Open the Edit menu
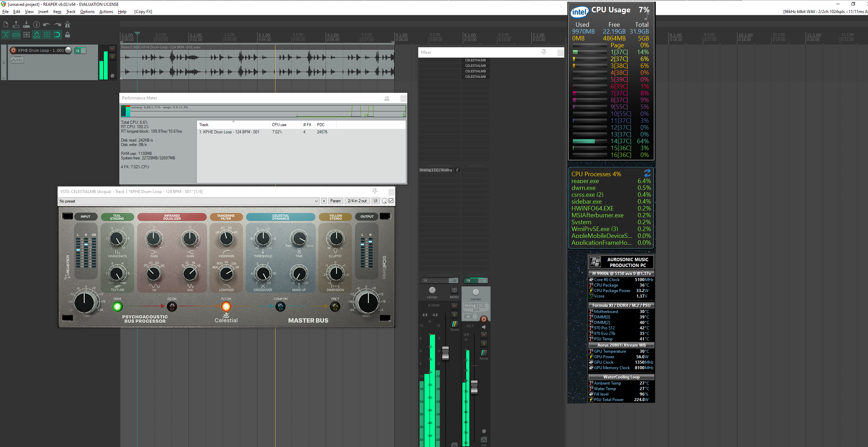868x447 pixels. [x=17, y=12]
